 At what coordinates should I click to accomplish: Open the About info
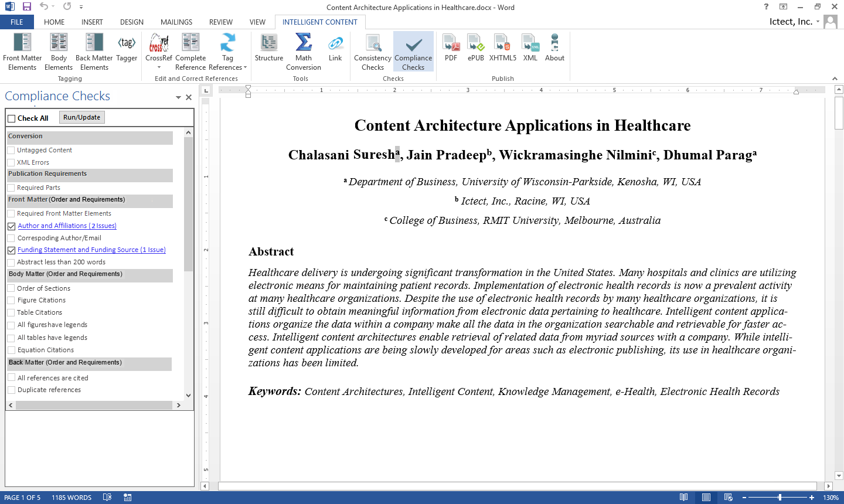pyautogui.click(x=554, y=47)
